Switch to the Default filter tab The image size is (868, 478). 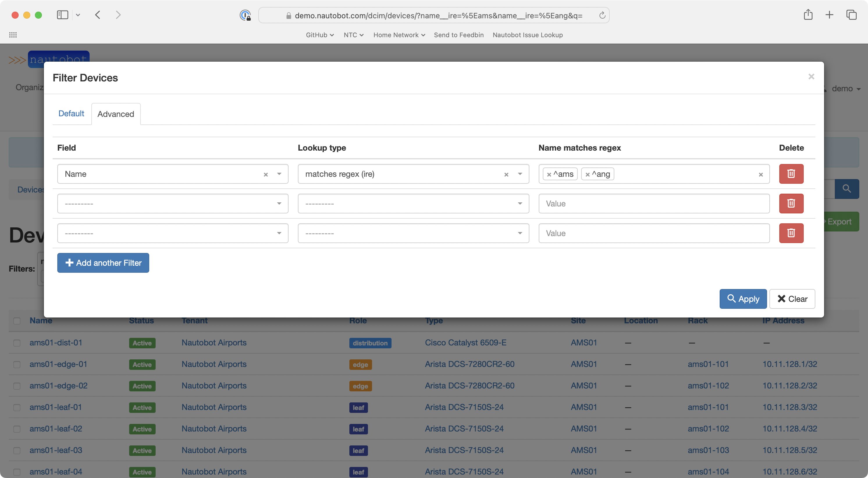(x=71, y=113)
